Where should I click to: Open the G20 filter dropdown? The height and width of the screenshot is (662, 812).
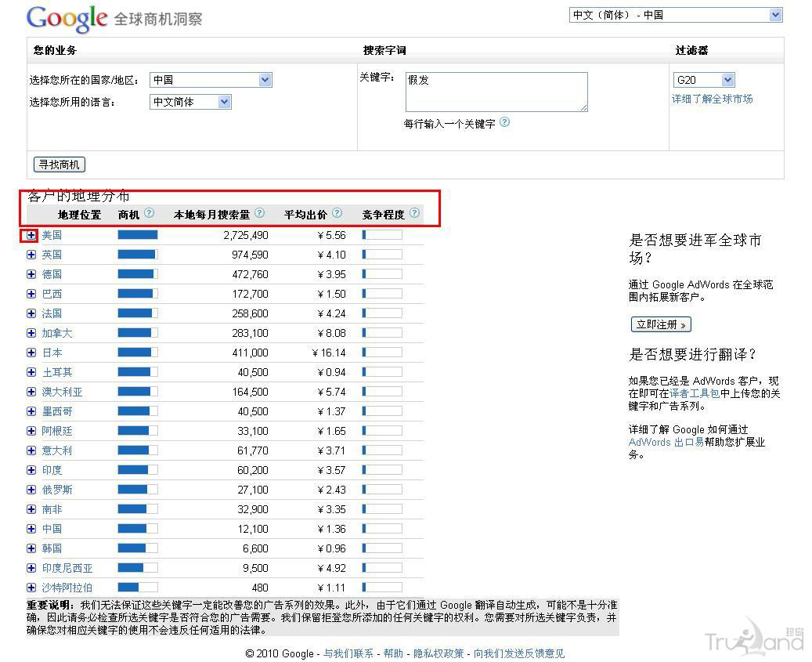click(703, 80)
